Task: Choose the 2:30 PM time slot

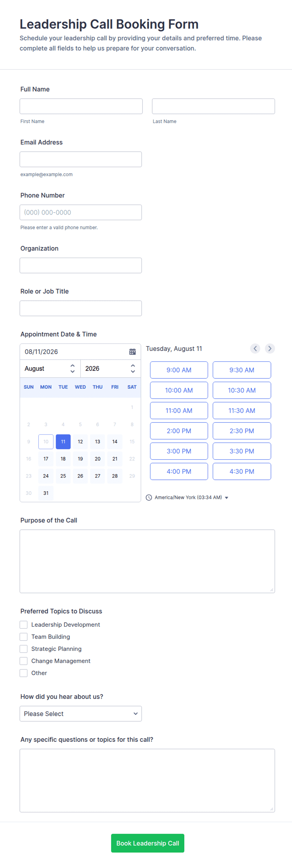Action: [x=241, y=431]
